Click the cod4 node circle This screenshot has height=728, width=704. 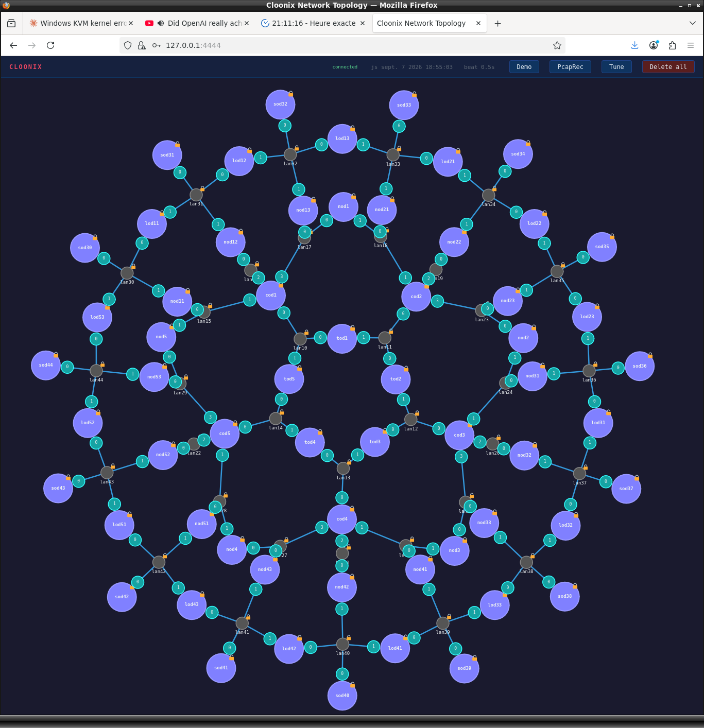(x=342, y=519)
